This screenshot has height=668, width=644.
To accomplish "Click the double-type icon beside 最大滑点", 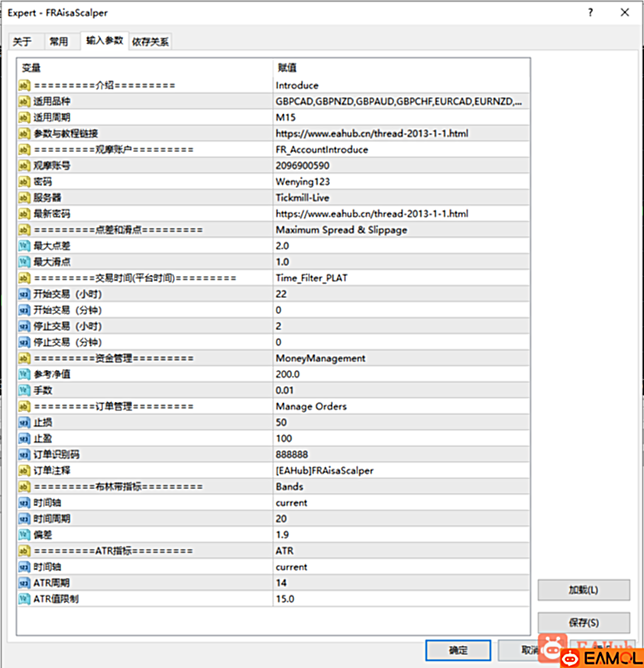I will point(24,261).
